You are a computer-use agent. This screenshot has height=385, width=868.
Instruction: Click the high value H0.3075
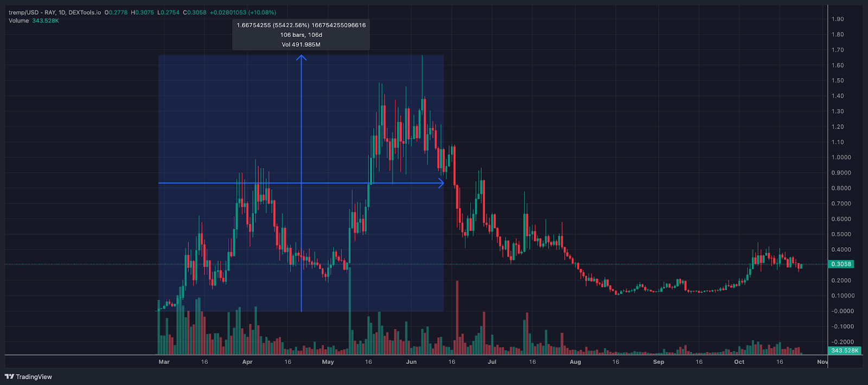click(x=143, y=12)
